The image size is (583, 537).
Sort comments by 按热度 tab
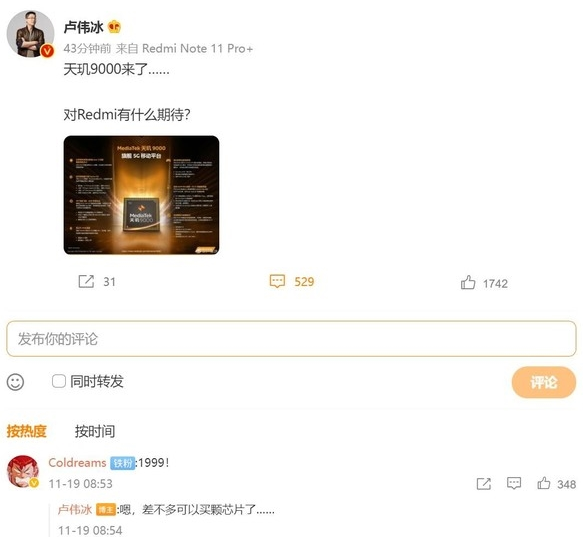26,431
